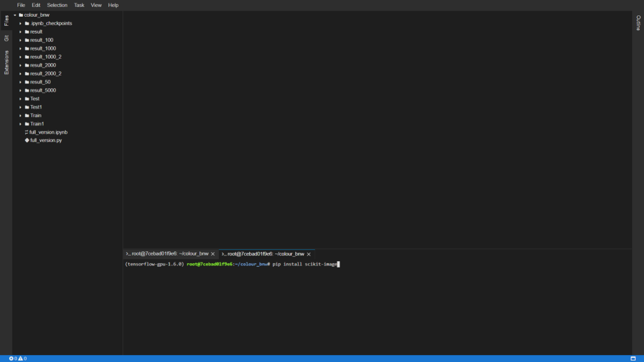The image size is (644, 362).
Task: Expand the Test folder arrow
Action: (x=20, y=99)
